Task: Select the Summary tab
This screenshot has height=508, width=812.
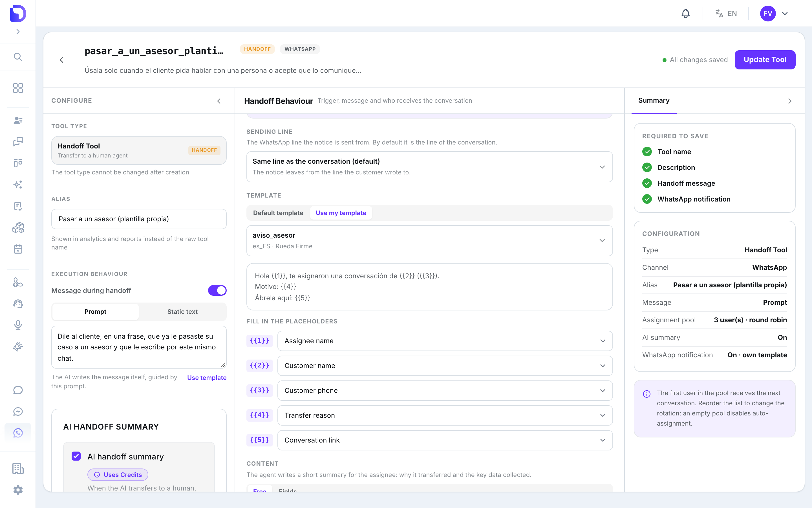Action: (x=654, y=100)
